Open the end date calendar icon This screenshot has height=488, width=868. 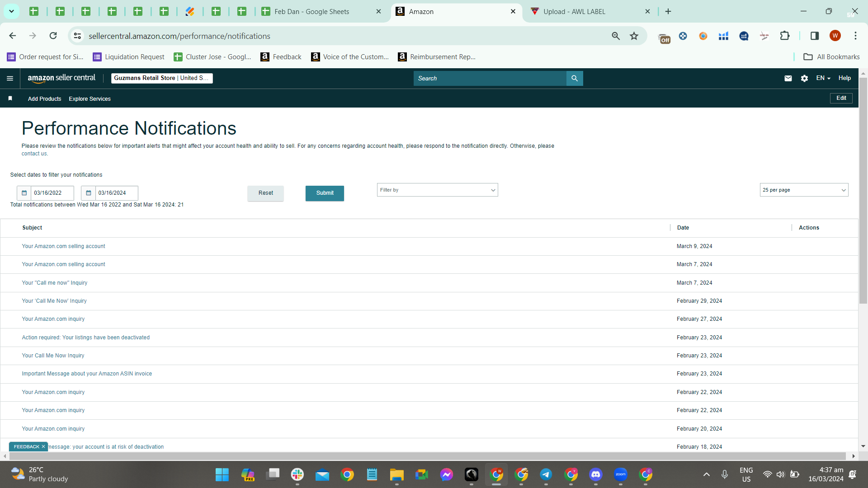click(89, 193)
